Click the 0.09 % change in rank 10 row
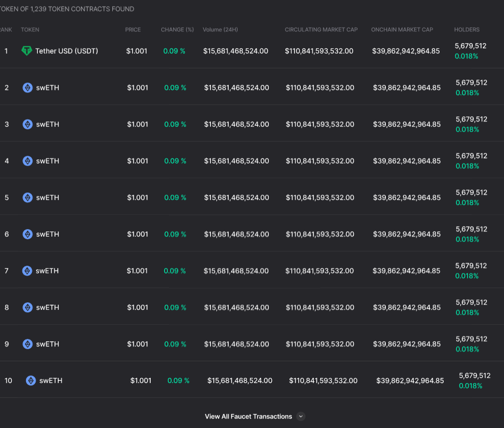 [178, 381]
